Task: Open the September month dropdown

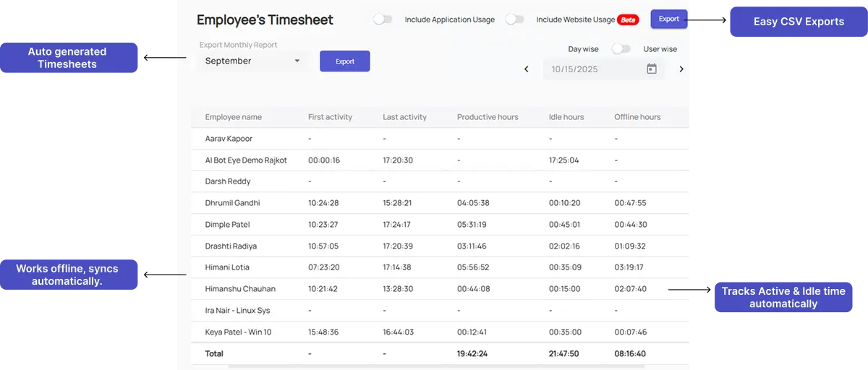Action: (x=252, y=61)
